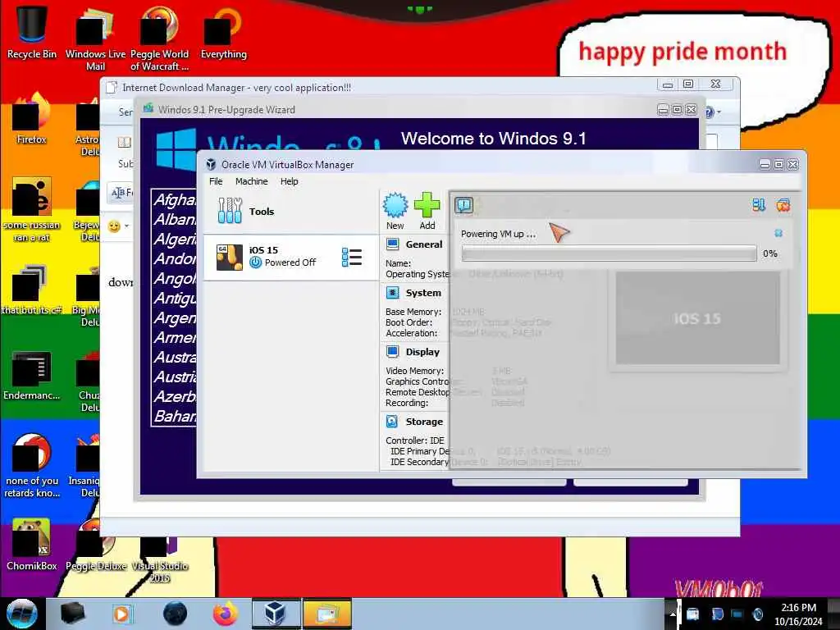Open the Display settings heading link
Screen dimensions: 840x630
pyautogui.click(x=422, y=352)
